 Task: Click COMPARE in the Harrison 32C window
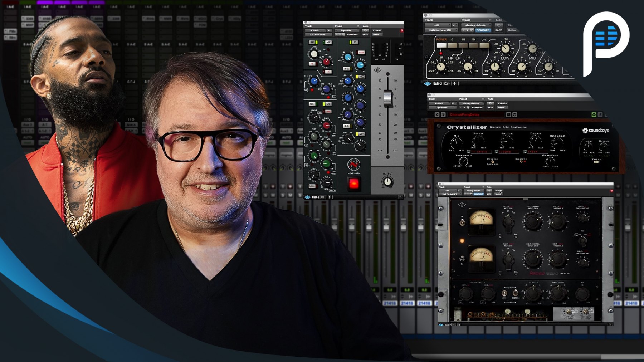click(x=483, y=30)
